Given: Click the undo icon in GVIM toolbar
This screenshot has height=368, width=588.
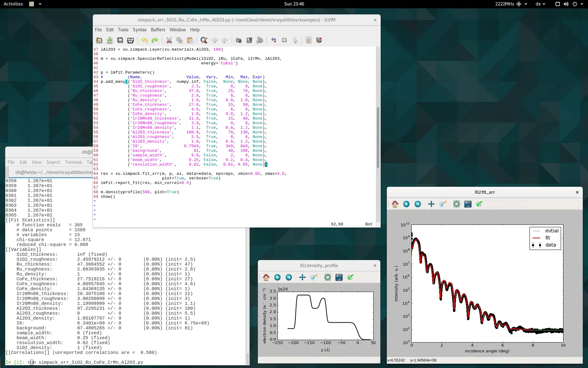Looking at the screenshot, I should (x=144, y=40).
